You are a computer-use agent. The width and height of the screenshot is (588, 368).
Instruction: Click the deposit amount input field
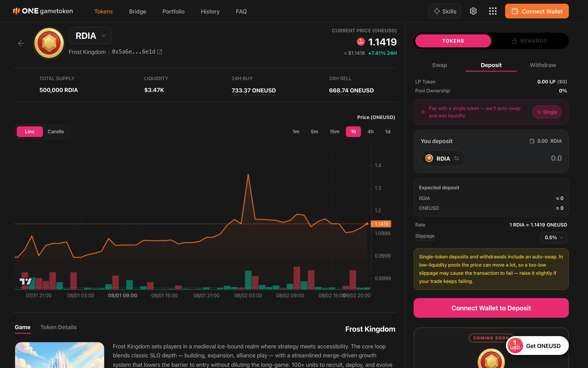coord(518,158)
